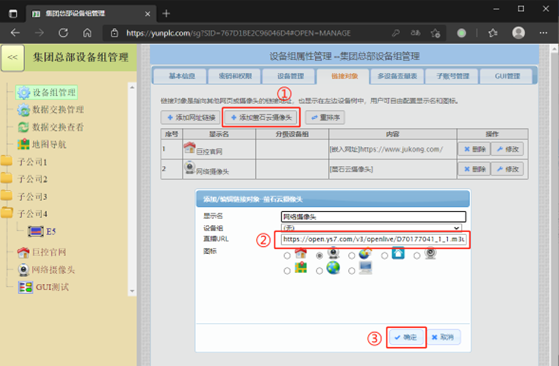Select the globe-with-sun icon radio button
Image resolution: width=559 pixels, height=366 pixels.
click(x=352, y=256)
